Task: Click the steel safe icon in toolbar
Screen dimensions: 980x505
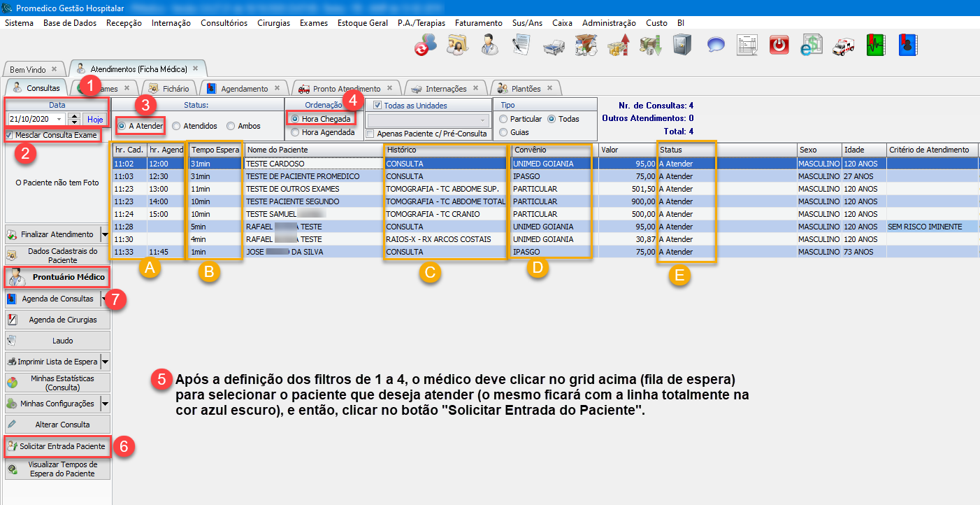Action: (x=682, y=45)
